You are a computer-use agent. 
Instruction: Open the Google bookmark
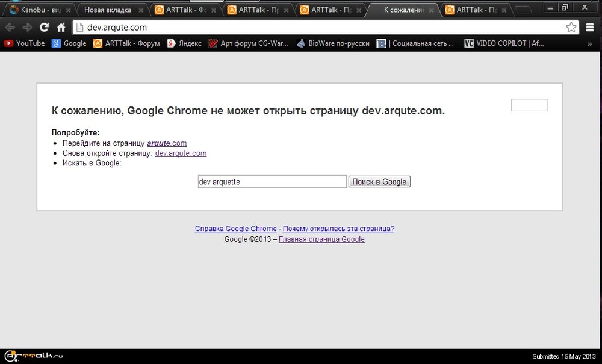pyautogui.click(x=69, y=43)
